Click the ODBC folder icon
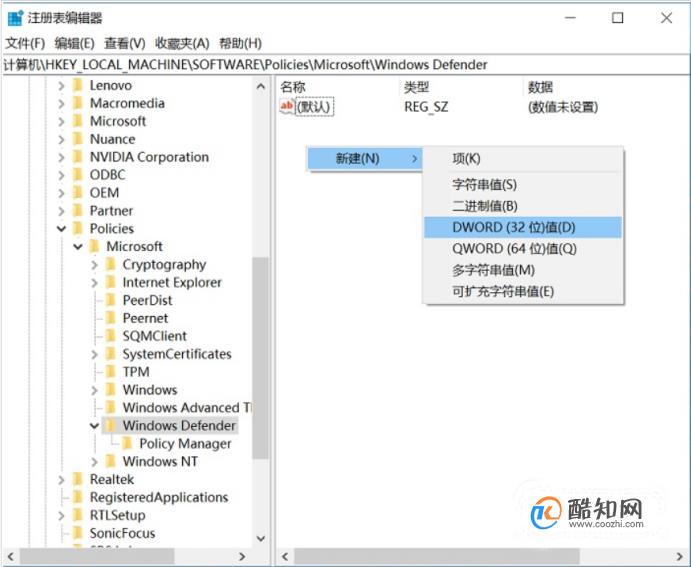Screen dimensions: 691x567 pos(78,175)
